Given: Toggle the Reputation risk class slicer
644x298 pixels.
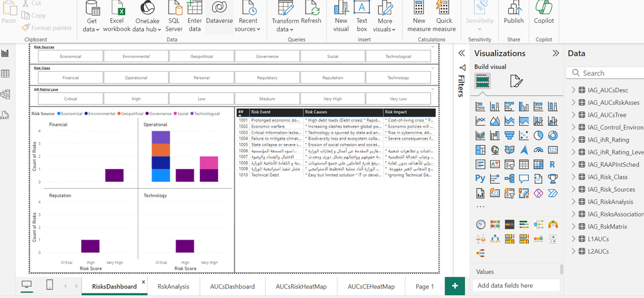Looking at the screenshot, I should pos(333,77).
